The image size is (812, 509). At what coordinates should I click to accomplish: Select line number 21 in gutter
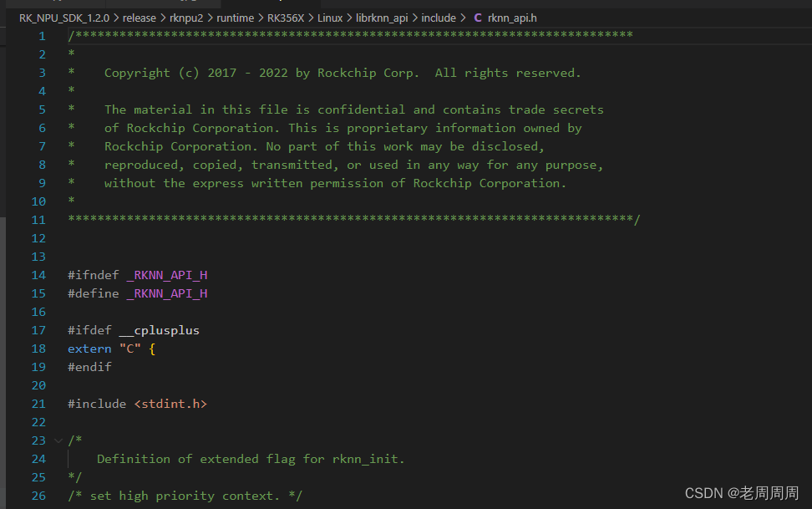[38, 404]
